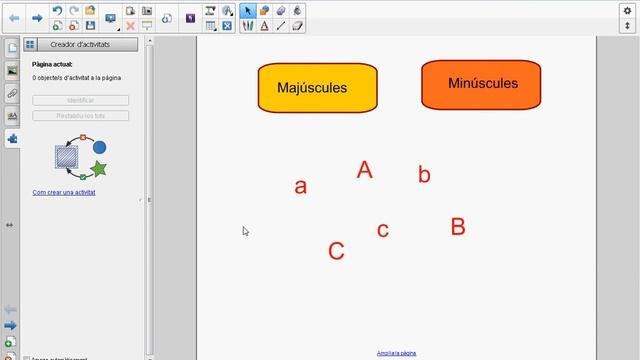640x360 pixels.
Task: Open the Properties side tab
Action: coord(12,116)
